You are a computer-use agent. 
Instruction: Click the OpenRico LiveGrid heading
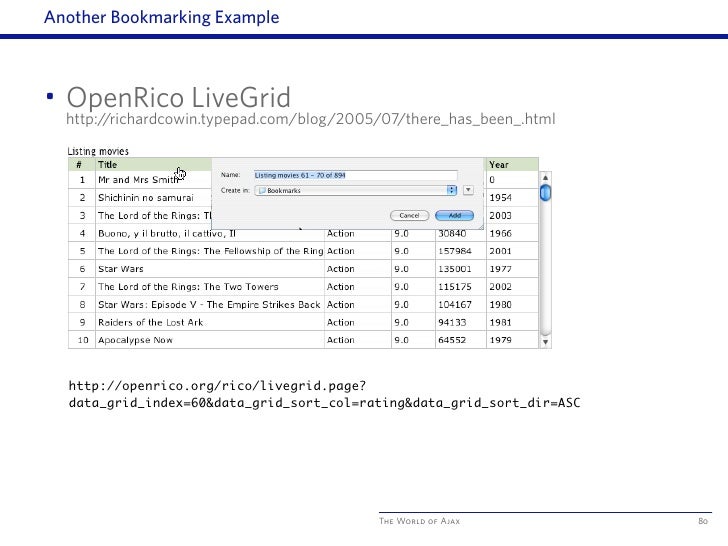[179, 98]
